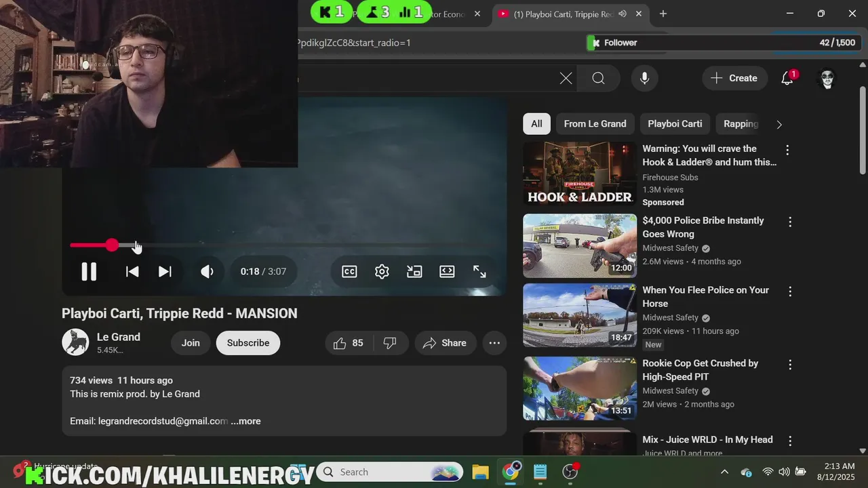The image size is (868, 488).
Task: Open the OneDrive cloud tray icon
Action: [x=746, y=472]
